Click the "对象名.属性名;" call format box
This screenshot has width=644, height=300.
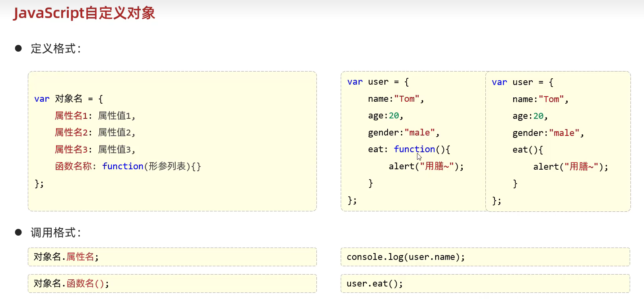pos(172,257)
